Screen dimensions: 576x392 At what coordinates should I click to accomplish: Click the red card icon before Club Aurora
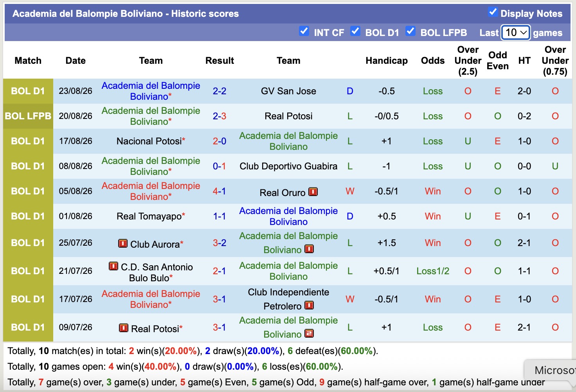[123, 243]
